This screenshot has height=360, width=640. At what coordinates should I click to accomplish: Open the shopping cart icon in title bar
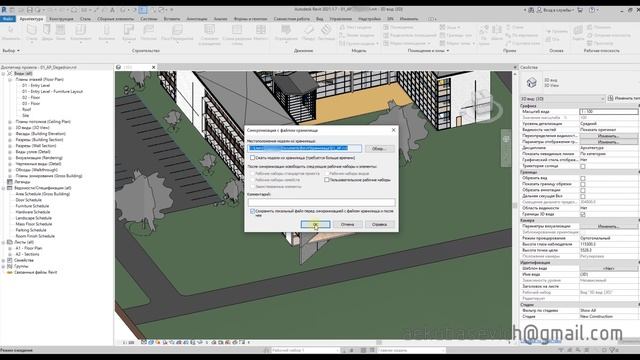click(580, 10)
